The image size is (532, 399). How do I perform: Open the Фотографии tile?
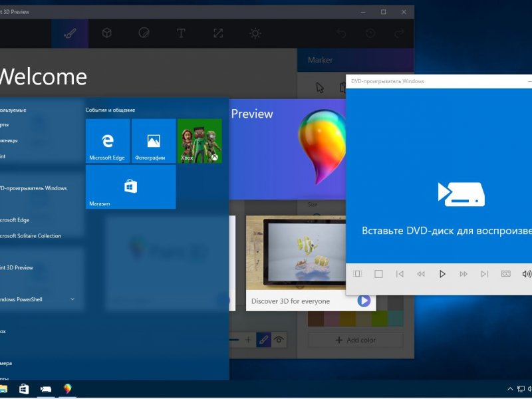154,141
